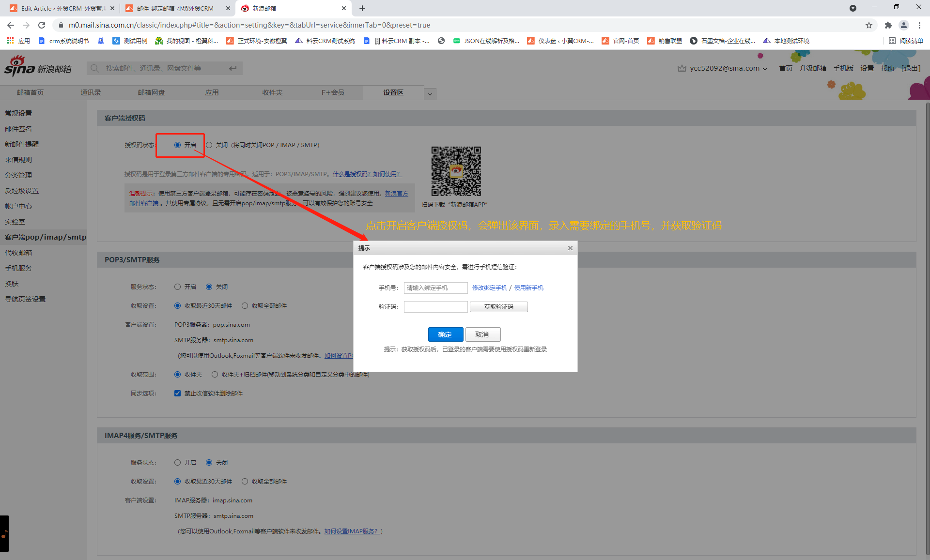Image resolution: width=930 pixels, height=560 pixels.
Task: Open the 如何设置IMAP服务? link
Action: coord(352,531)
